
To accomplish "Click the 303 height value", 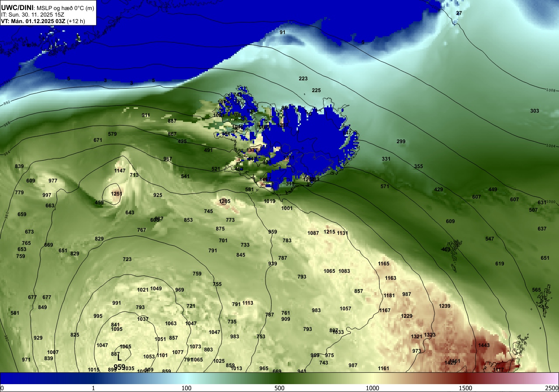I will tap(535, 111).
